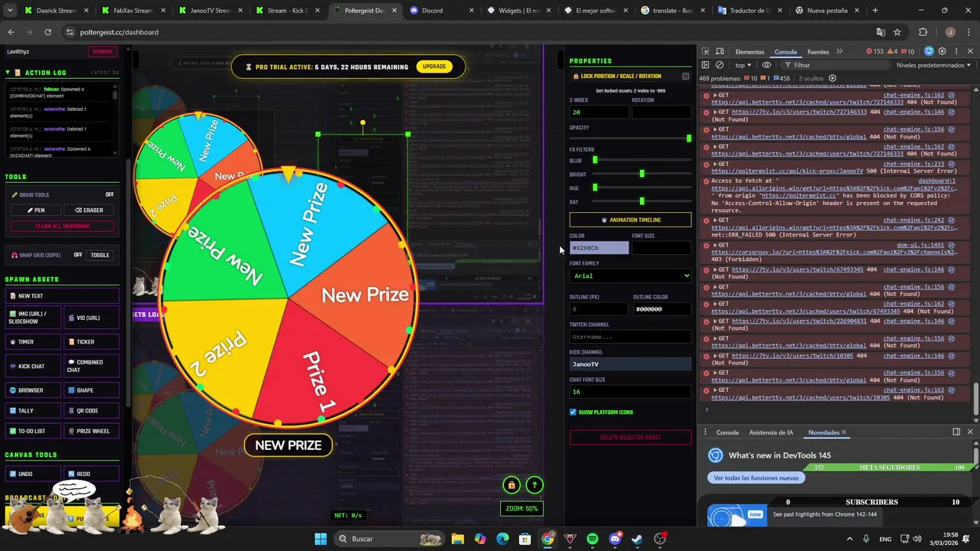This screenshot has height=551, width=980.
Task: Spawn a Prize Wheel asset
Action: point(92,431)
